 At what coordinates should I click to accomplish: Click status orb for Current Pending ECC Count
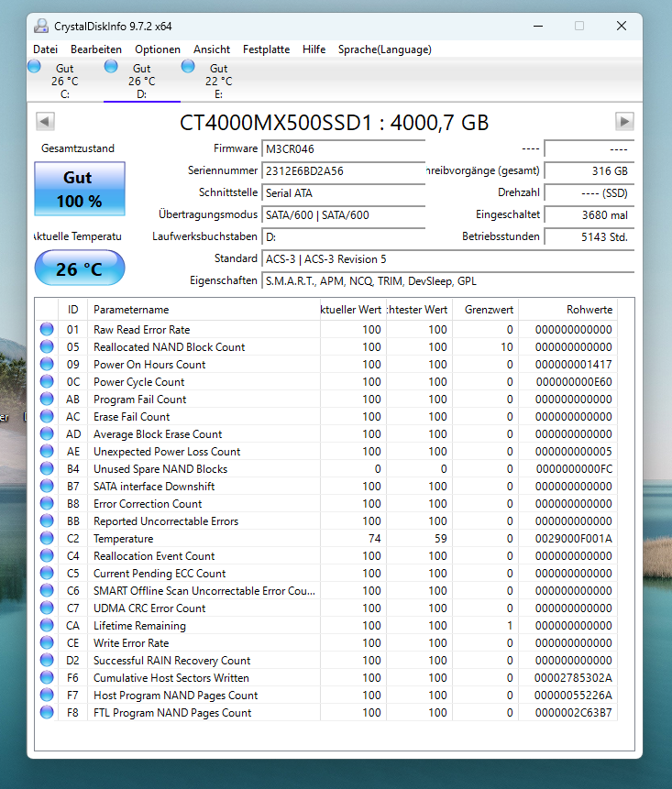click(x=47, y=573)
